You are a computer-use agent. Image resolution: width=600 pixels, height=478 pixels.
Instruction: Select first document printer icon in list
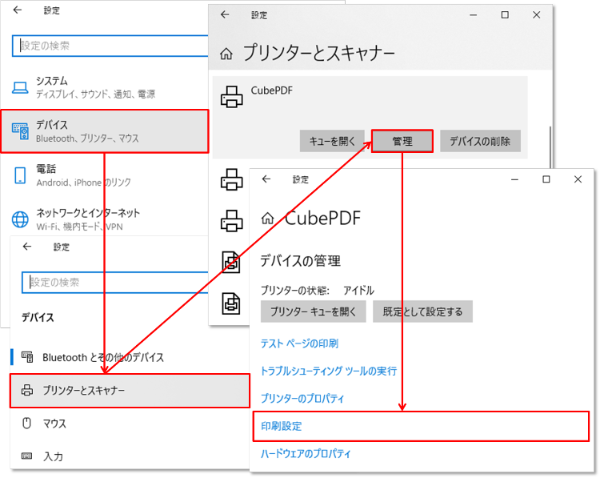[231, 262]
